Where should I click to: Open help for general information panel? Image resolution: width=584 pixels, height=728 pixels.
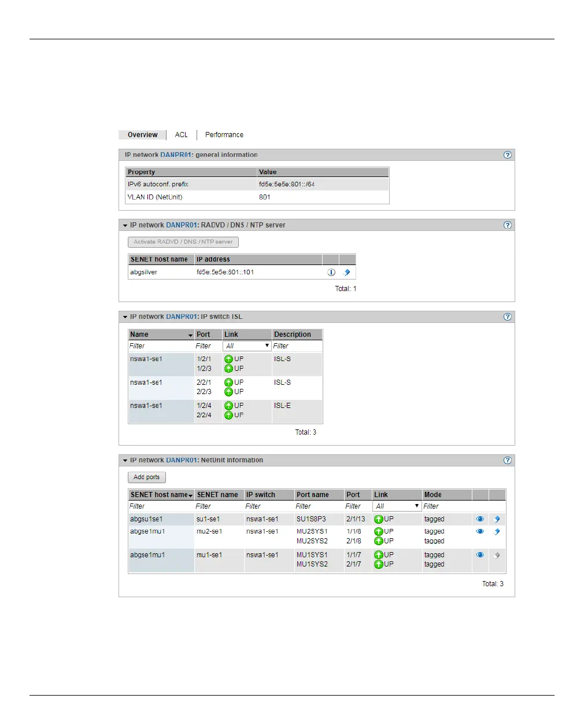coord(507,155)
